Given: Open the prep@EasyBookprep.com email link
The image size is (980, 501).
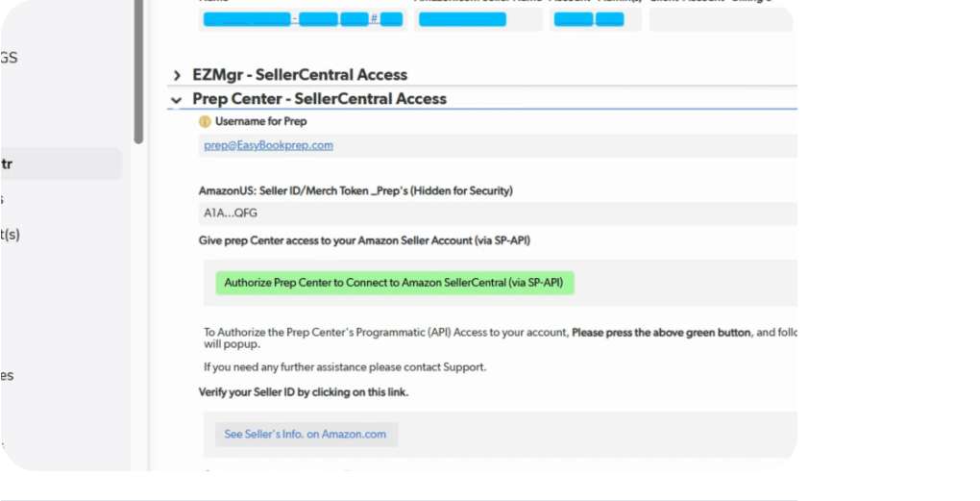Looking at the screenshot, I should pyautogui.click(x=268, y=145).
